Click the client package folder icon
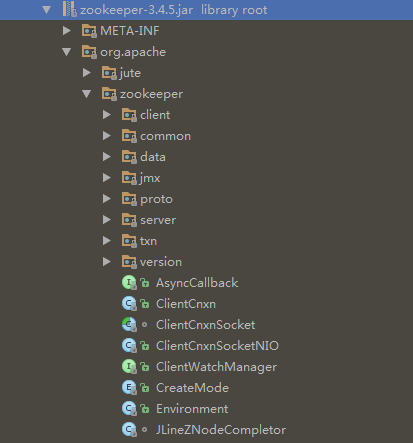Image resolution: width=413 pixels, height=443 pixels. point(129,115)
